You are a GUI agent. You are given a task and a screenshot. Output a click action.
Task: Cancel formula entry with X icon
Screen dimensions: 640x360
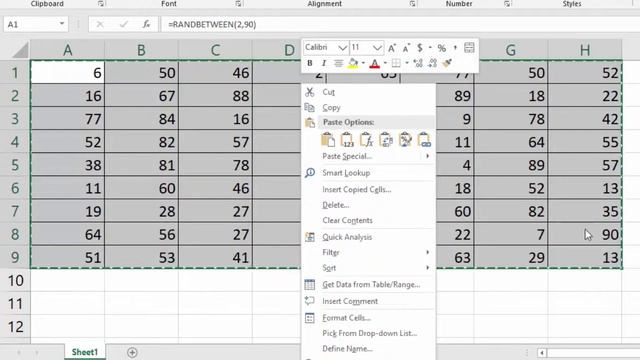click(100, 24)
